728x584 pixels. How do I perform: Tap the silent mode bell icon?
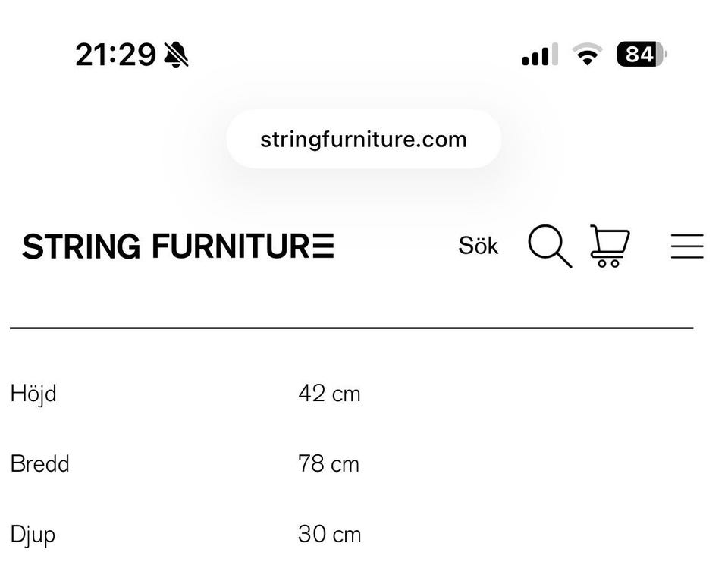pyautogui.click(x=177, y=55)
